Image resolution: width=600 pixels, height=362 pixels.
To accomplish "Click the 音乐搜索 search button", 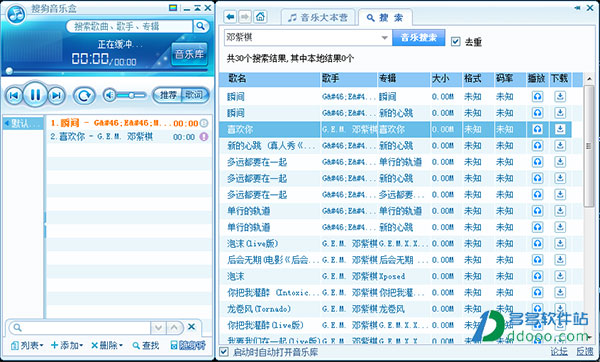I will 419,38.
